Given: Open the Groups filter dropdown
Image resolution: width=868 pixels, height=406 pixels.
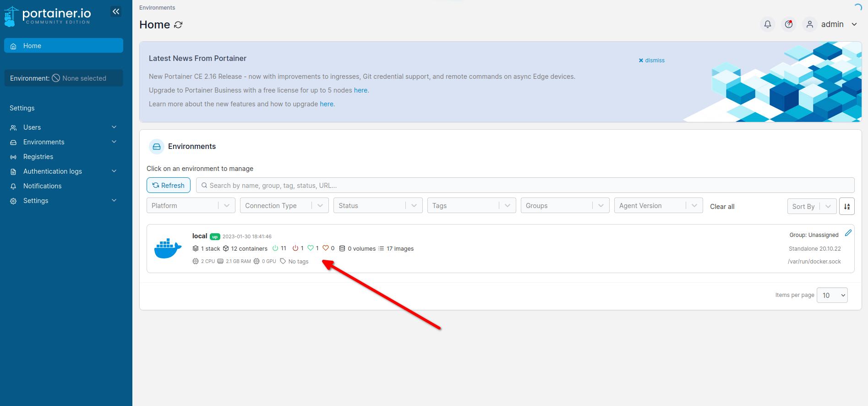Looking at the screenshot, I should (565, 206).
